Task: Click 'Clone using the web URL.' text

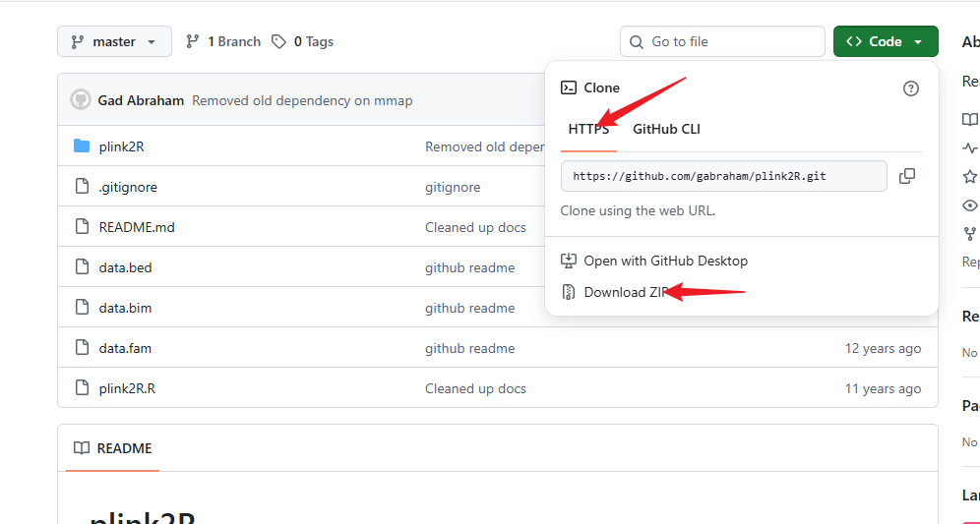Action: click(639, 210)
